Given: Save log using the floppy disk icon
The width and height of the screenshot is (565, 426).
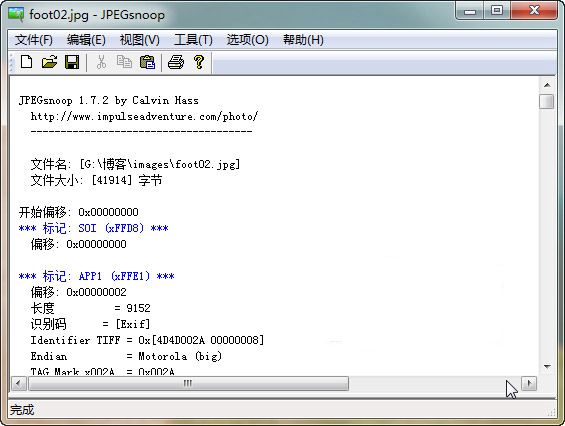Looking at the screenshot, I should pos(72,62).
